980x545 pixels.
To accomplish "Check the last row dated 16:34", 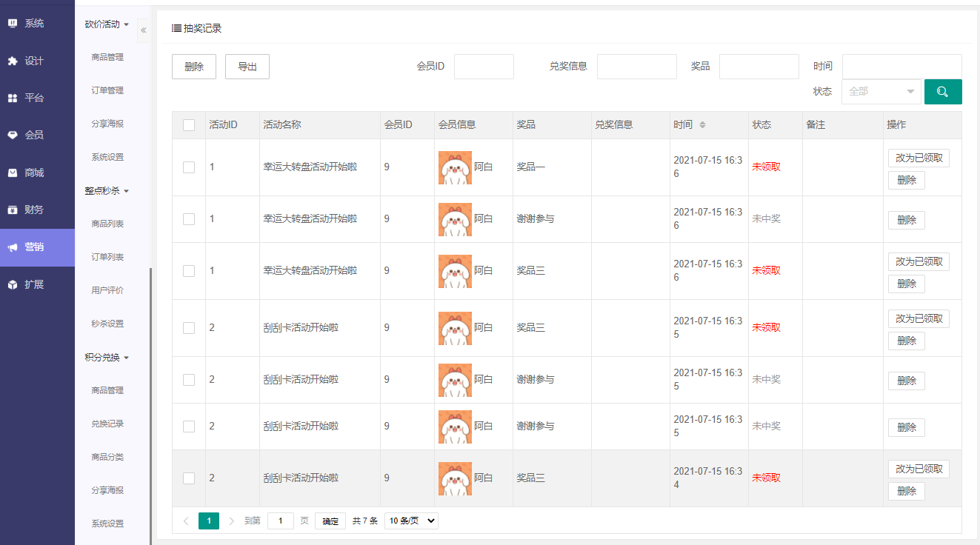I will tap(189, 478).
